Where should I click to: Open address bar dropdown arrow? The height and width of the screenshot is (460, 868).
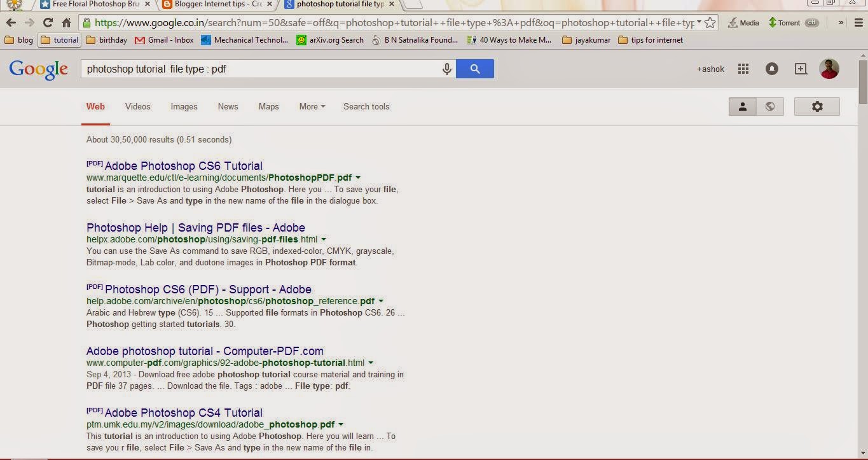coord(699,23)
